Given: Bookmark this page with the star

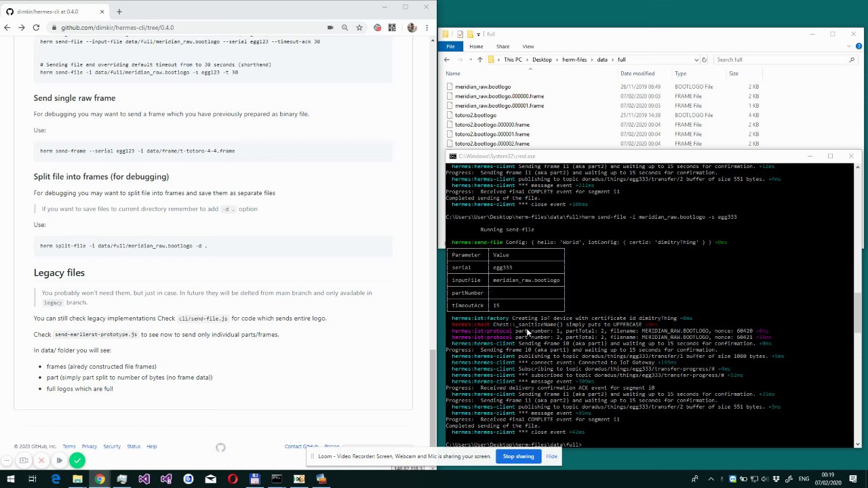Looking at the screenshot, I should pyautogui.click(x=359, y=27).
